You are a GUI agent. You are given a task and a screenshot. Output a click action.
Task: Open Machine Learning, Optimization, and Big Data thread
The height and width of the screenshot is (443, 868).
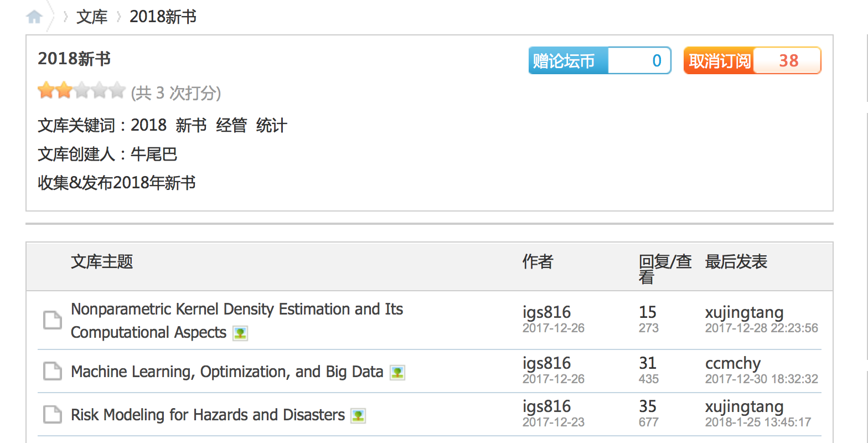tap(227, 372)
